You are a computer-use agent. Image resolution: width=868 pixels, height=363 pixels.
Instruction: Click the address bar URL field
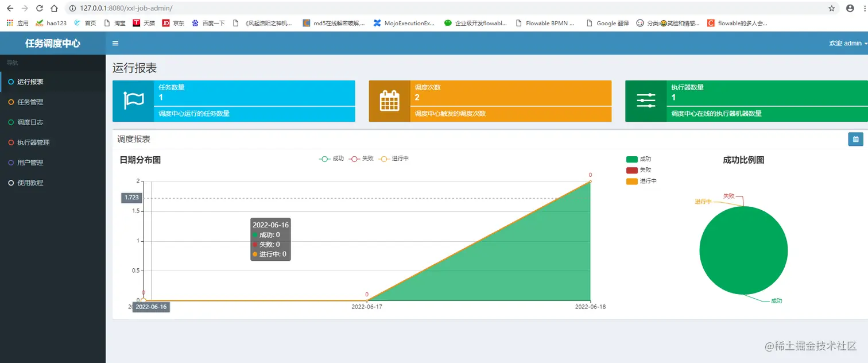[x=448, y=9]
